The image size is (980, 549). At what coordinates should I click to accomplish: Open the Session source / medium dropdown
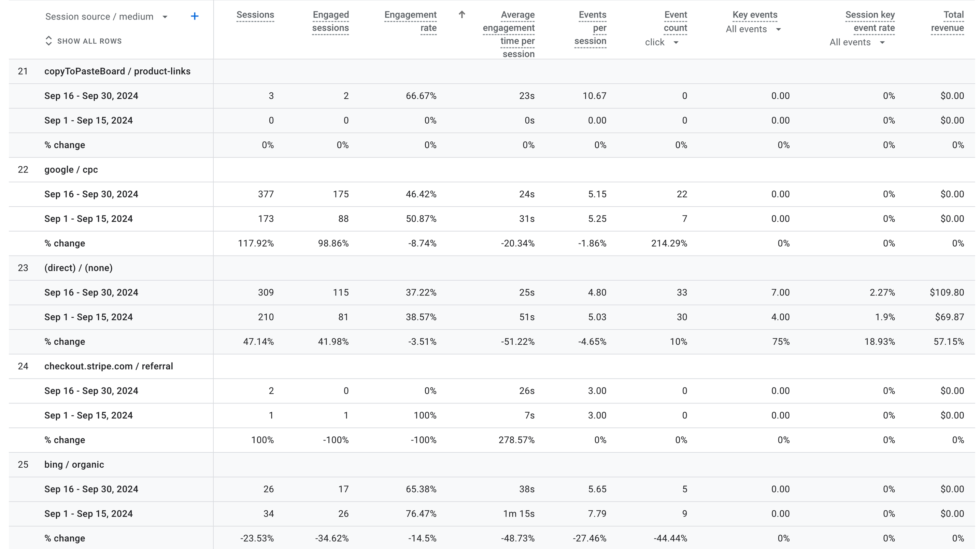tap(165, 17)
